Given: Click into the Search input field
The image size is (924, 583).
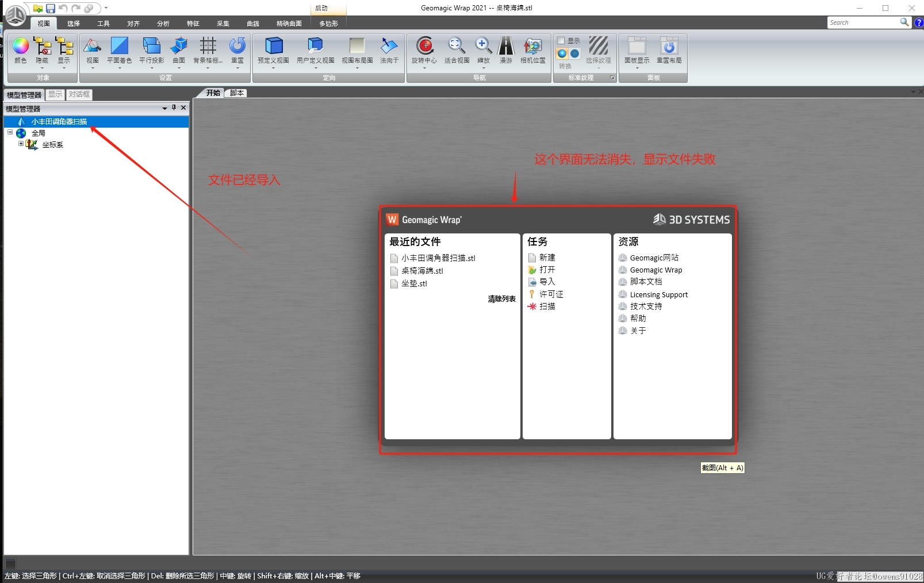Looking at the screenshot, I should (x=862, y=22).
